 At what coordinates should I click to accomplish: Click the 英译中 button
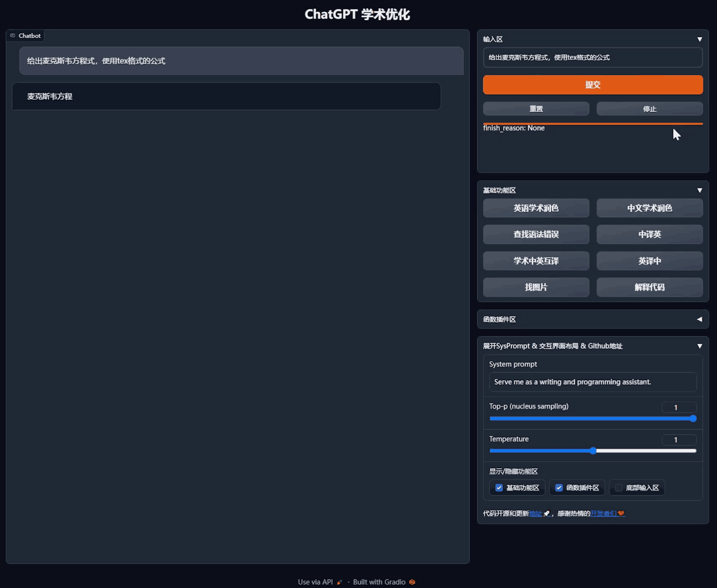[x=650, y=261]
